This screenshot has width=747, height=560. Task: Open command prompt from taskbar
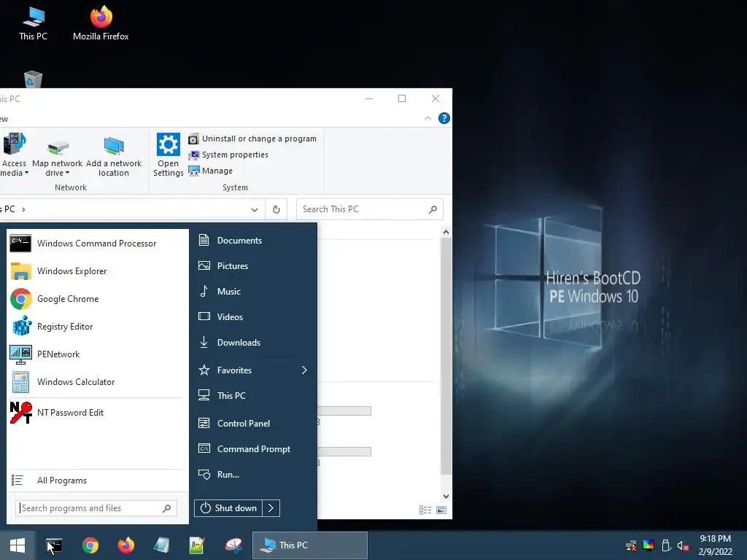click(x=54, y=545)
